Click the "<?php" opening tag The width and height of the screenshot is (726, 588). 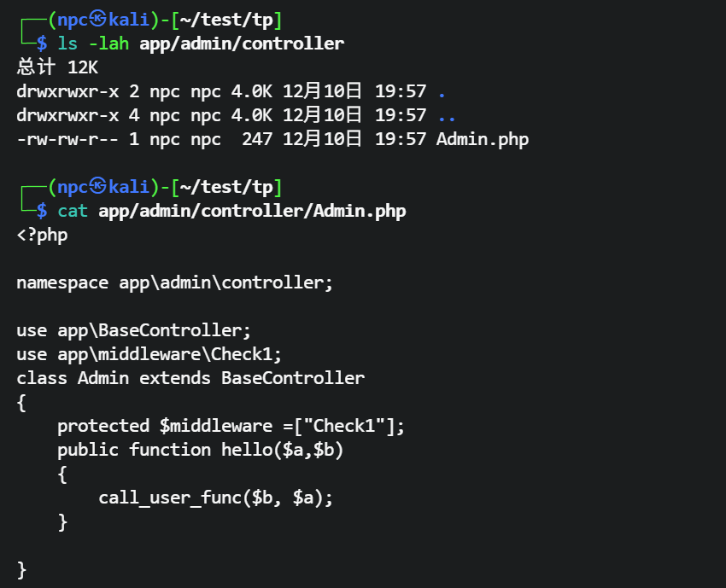coord(42,235)
